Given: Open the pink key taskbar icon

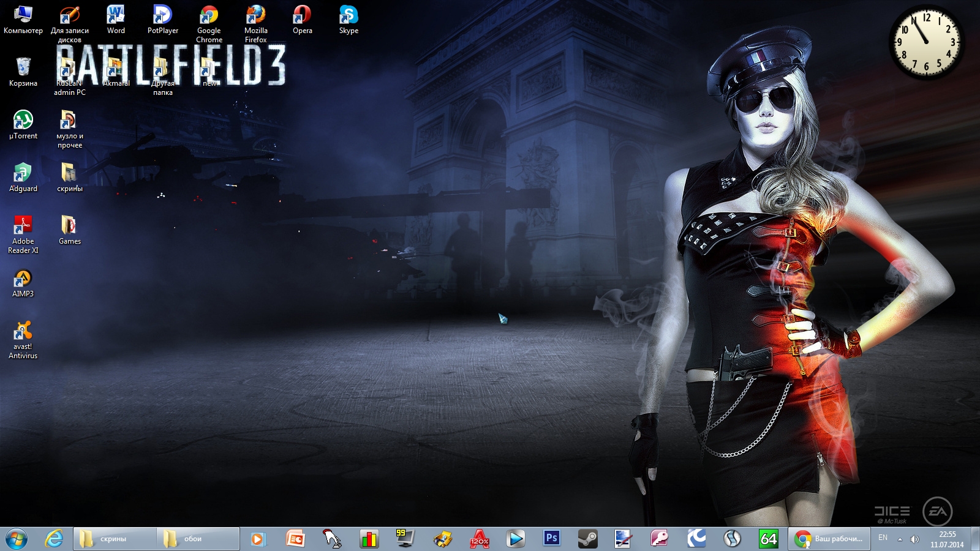Looking at the screenshot, I should (x=660, y=539).
